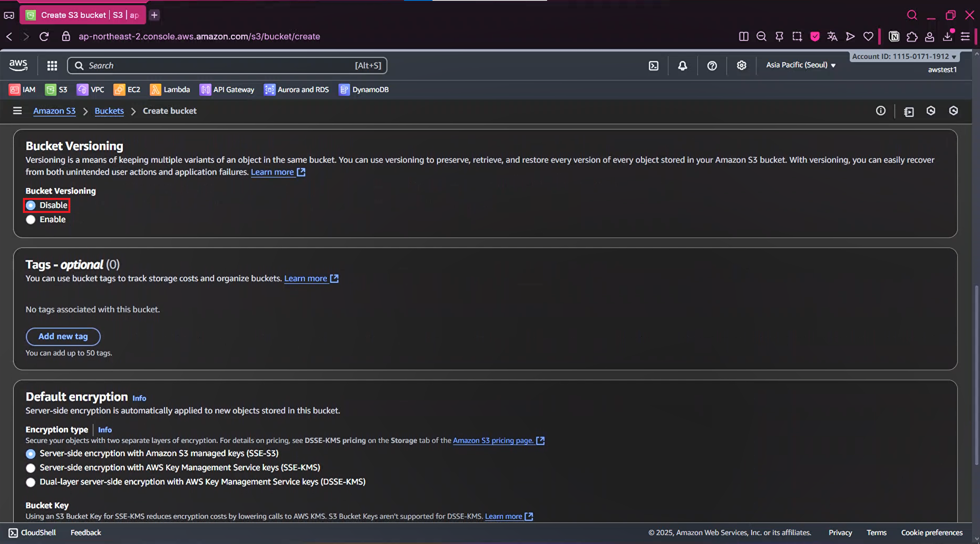This screenshot has width=980, height=544.
Task: Open the AWS services grid menu
Action: point(52,66)
